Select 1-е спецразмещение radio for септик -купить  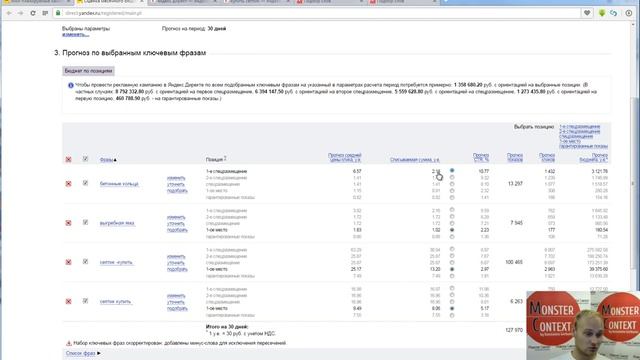click(452, 249)
